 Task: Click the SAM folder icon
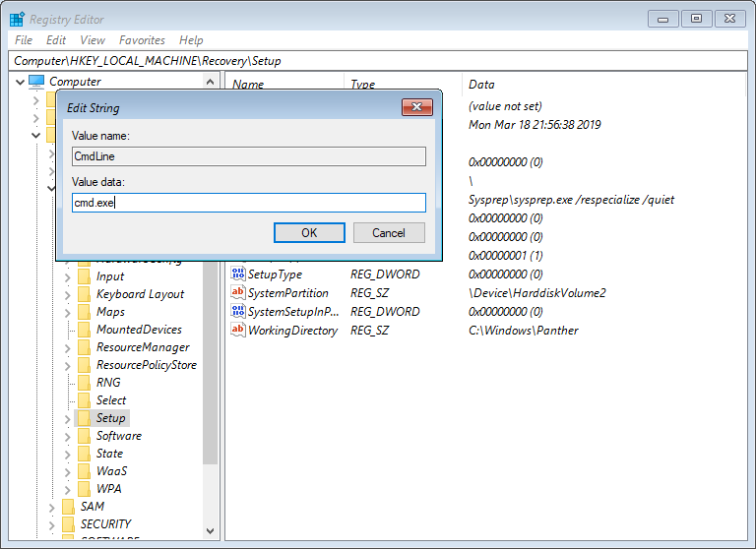point(69,507)
